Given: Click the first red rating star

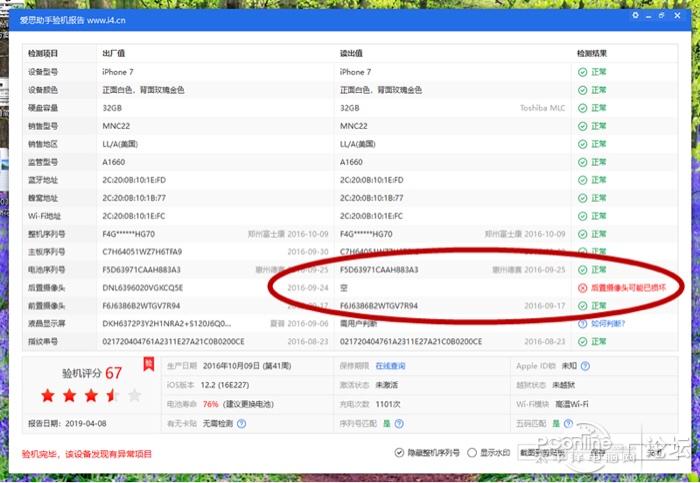Looking at the screenshot, I should [x=48, y=395].
